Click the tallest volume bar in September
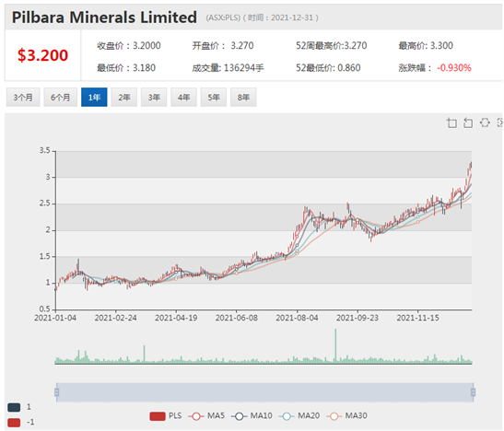 335,346
